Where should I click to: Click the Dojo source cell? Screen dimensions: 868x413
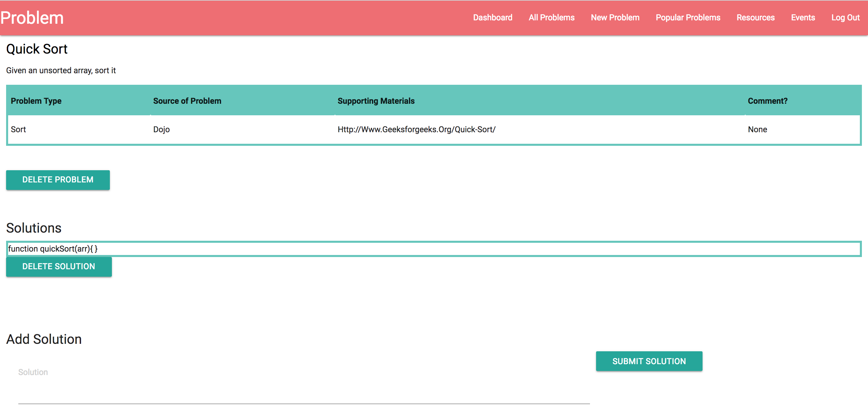click(161, 130)
